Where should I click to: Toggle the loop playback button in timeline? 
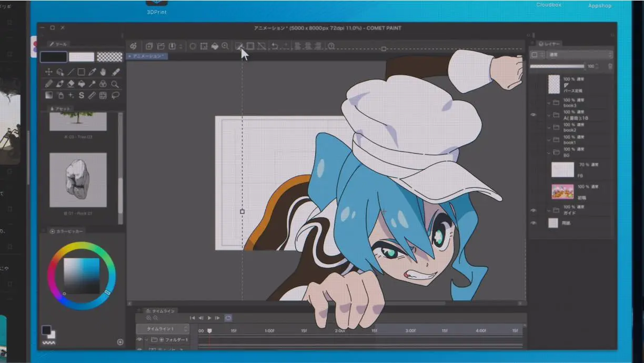click(x=228, y=318)
